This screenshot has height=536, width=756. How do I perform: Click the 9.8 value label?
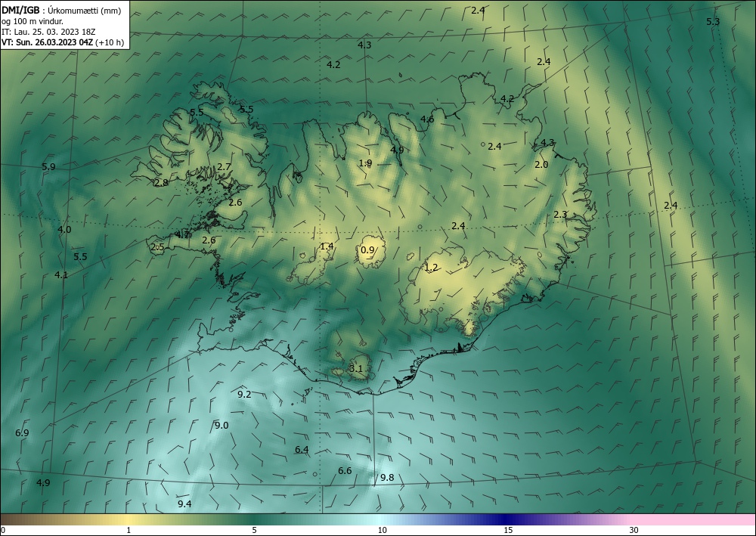(x=387, y=478)
